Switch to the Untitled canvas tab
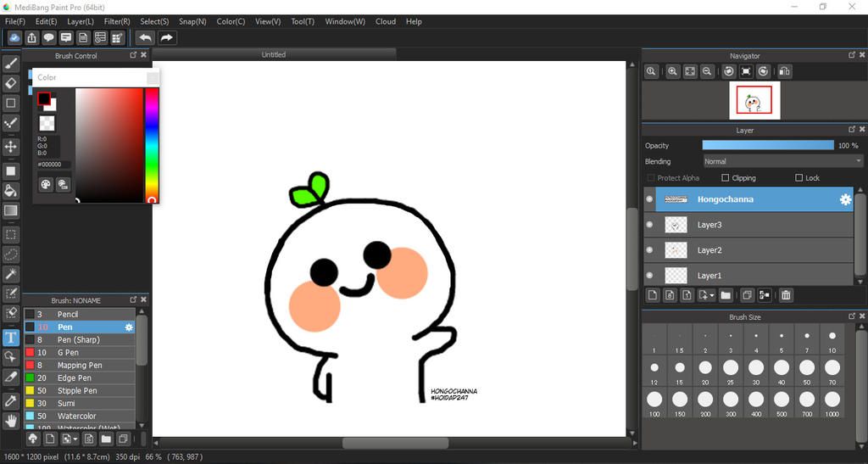The image size is (868, 464). pos(274,54)
